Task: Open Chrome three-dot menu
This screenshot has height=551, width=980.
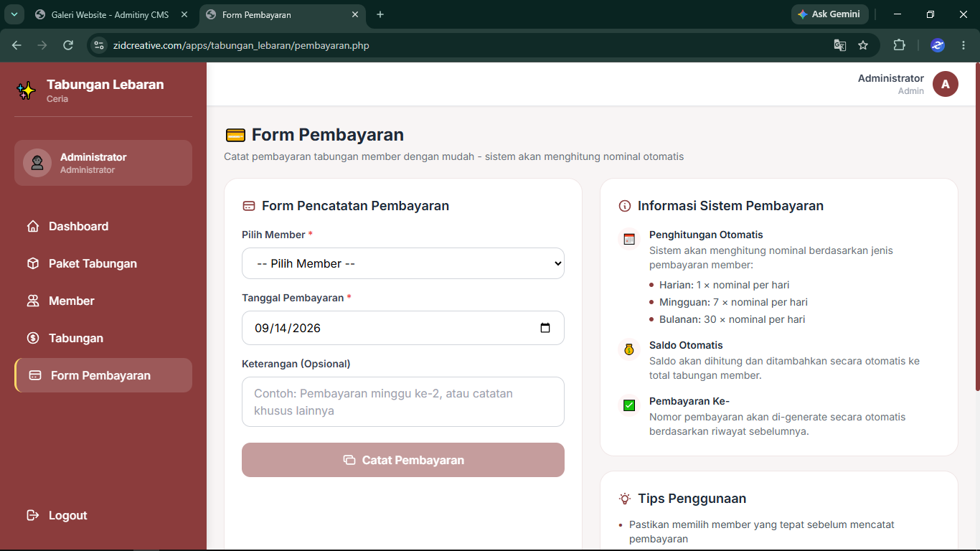Action: pyautogui.click(x=963, y=45)
